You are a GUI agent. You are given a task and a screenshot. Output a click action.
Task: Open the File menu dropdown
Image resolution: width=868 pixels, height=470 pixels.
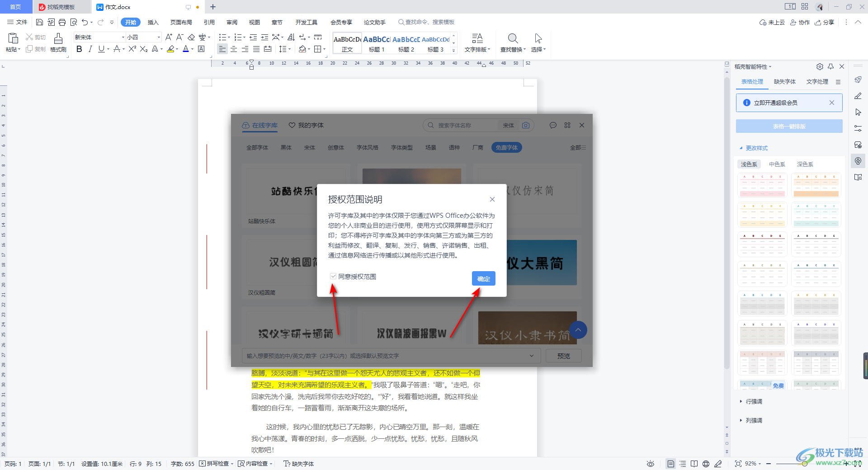[17, 22]
